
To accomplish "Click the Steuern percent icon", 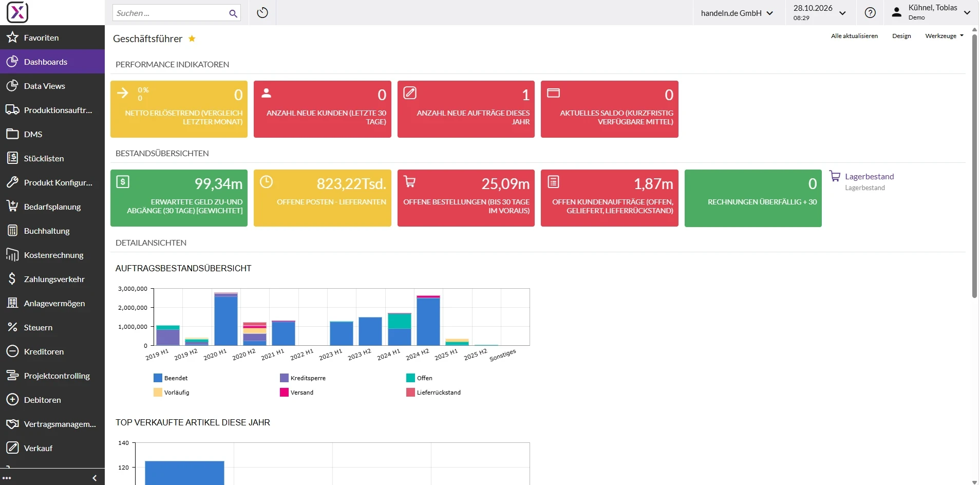I will (12, 327).
